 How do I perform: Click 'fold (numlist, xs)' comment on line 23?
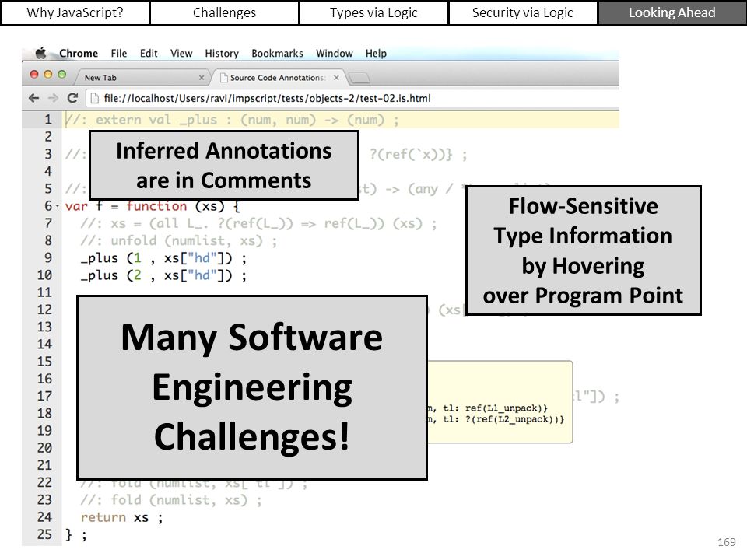coord(171,500)
